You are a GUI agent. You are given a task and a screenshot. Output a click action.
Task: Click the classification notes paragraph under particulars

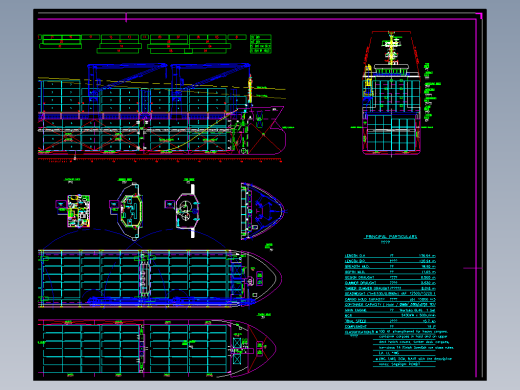point(399,348)
